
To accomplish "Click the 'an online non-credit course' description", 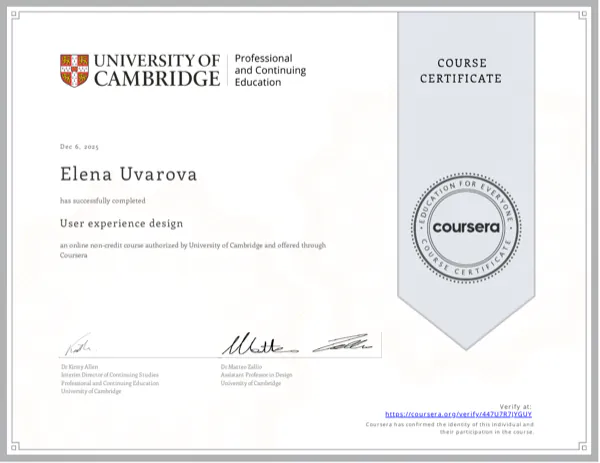I will (193, 250).
